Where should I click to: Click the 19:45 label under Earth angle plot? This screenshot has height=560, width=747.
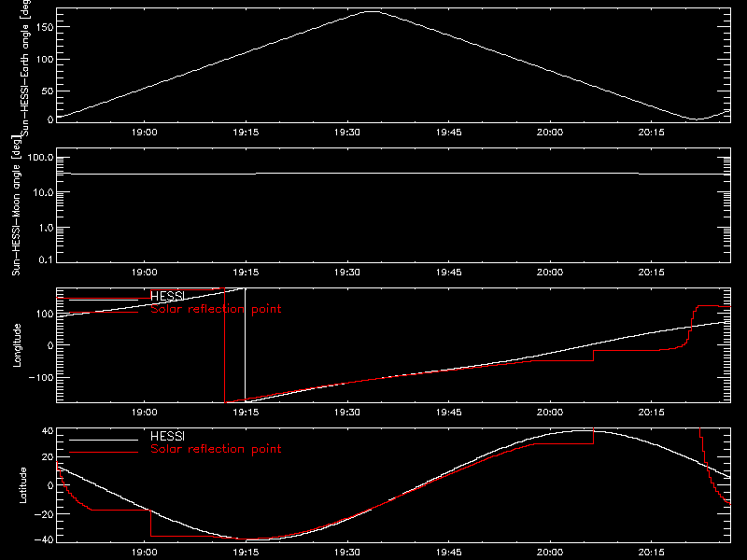[x=449, y=132]
